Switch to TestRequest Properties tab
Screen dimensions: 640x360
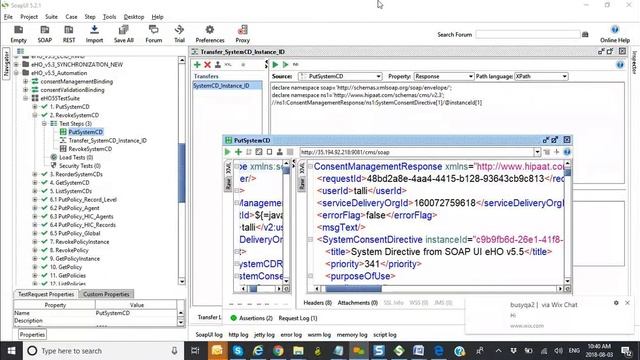(x=46, y=294)
